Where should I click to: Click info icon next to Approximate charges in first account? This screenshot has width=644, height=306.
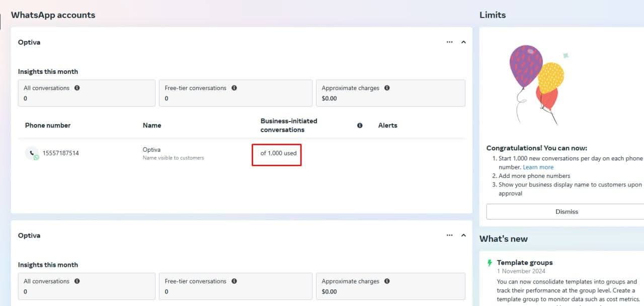tap(387, 88)
